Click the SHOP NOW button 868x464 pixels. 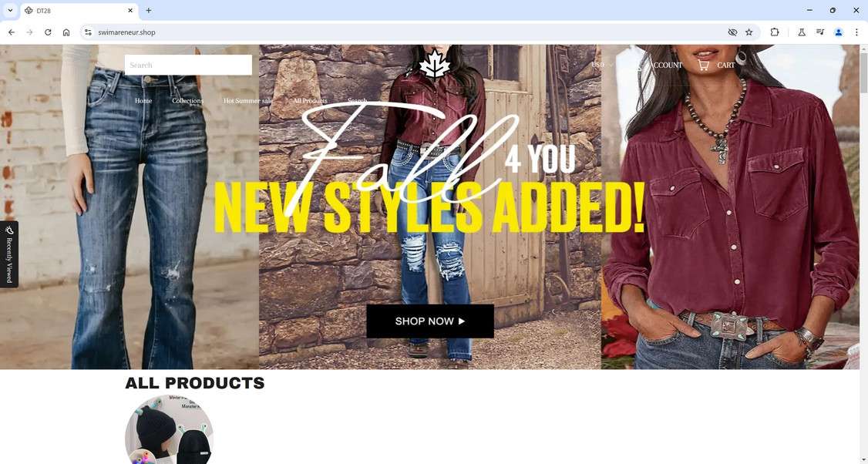tap(430, 321)
